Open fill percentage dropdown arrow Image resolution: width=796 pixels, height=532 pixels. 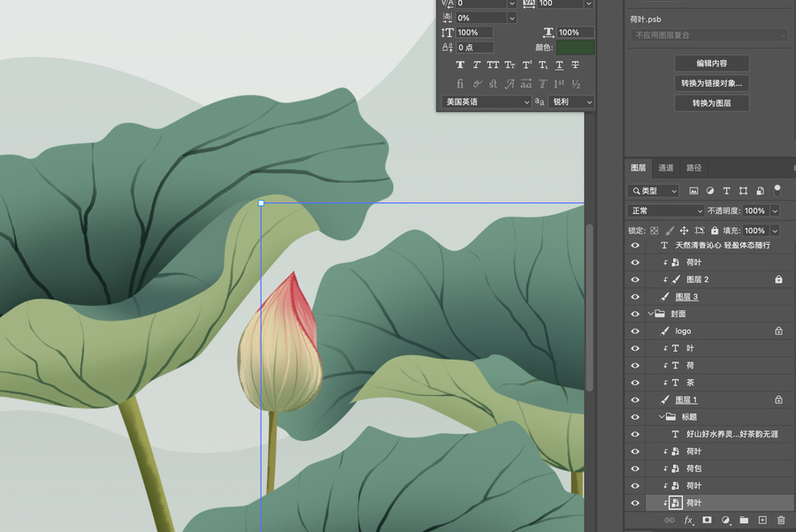[x=775, y=231]
